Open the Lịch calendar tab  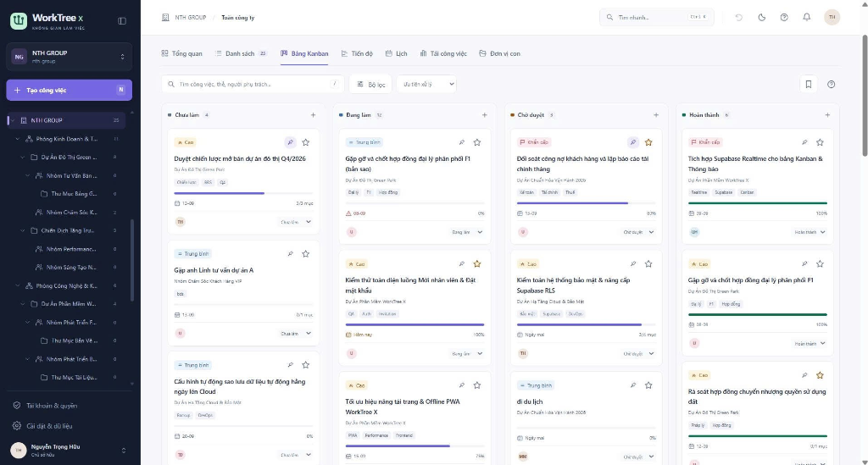click(x=397, y=53)
